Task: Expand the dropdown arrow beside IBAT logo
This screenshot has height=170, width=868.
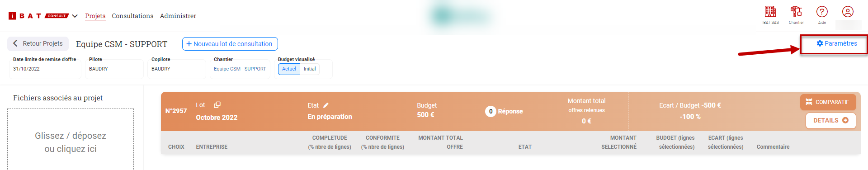Action: pos(75,16)
